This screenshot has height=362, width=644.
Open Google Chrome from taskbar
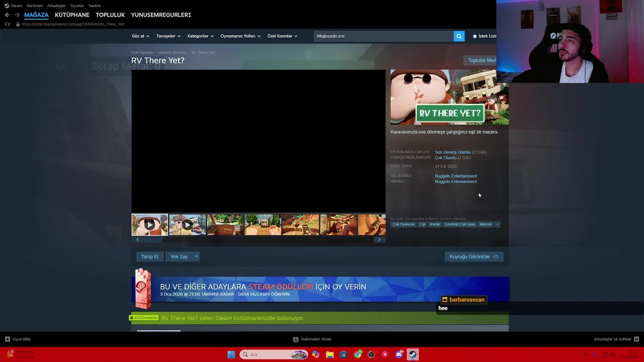coord(357,354)
